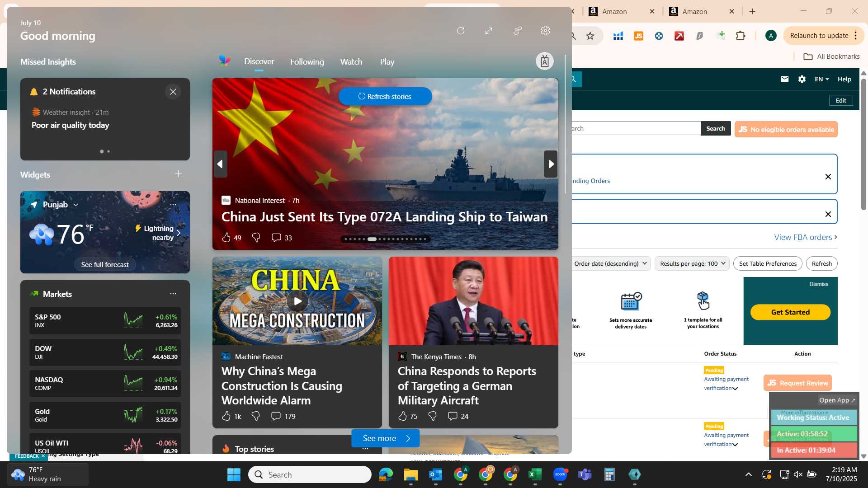The height and width of the screenshot is (488, 868).
Task: Open the NASDAQ market row
Action: point(105,384)
